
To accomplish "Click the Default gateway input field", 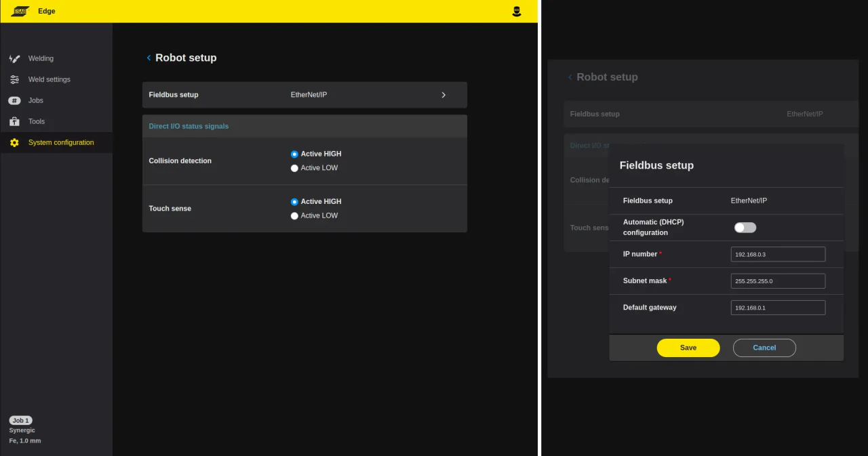I will pos(778,308).
